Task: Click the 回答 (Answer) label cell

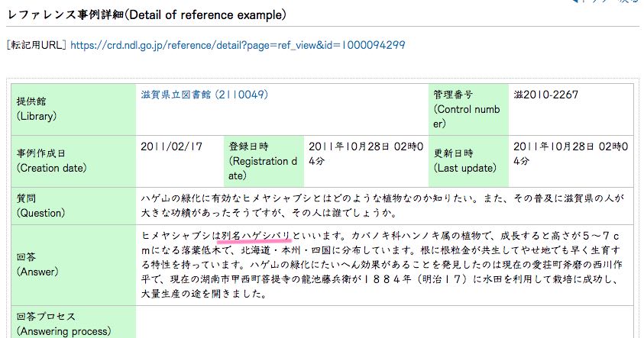Action: 73,265
